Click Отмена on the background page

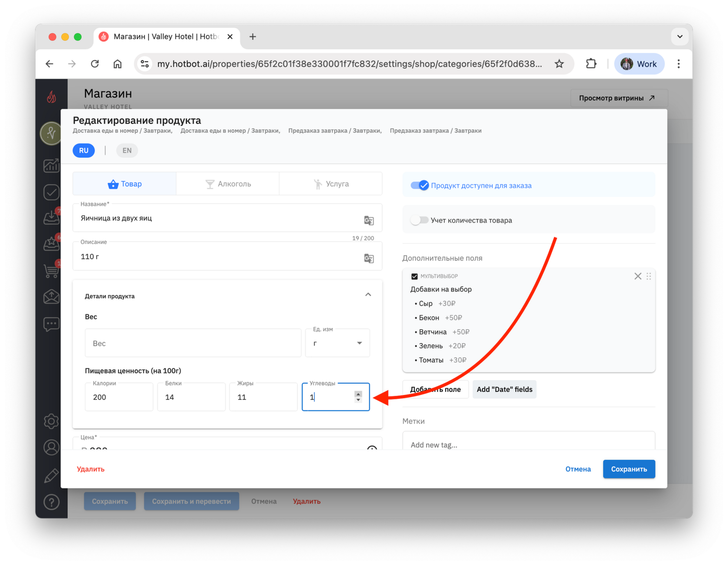(264, 501)
